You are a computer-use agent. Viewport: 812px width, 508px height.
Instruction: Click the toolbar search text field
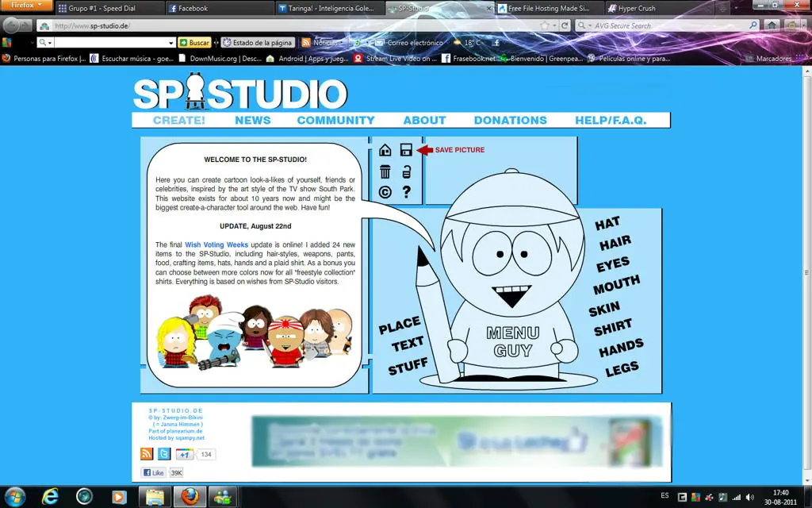tap(111, 43)
